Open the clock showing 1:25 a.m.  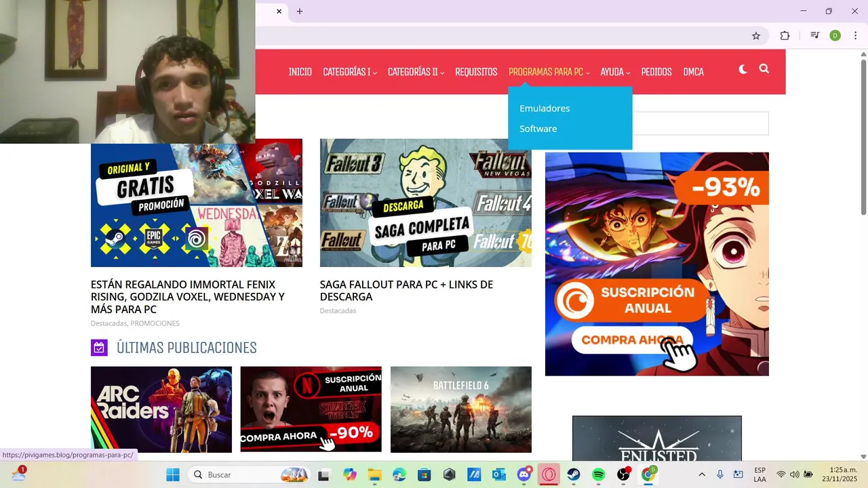840,474
